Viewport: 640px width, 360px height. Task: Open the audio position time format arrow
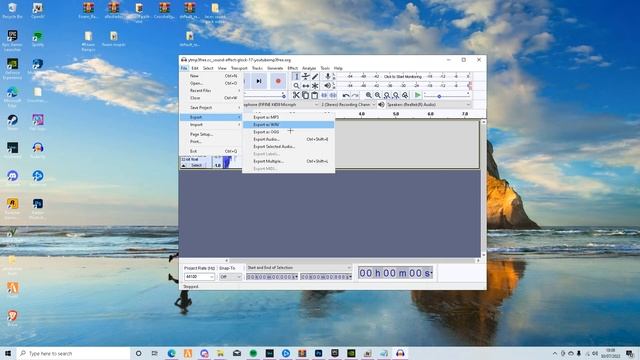(x=431, y=273)
